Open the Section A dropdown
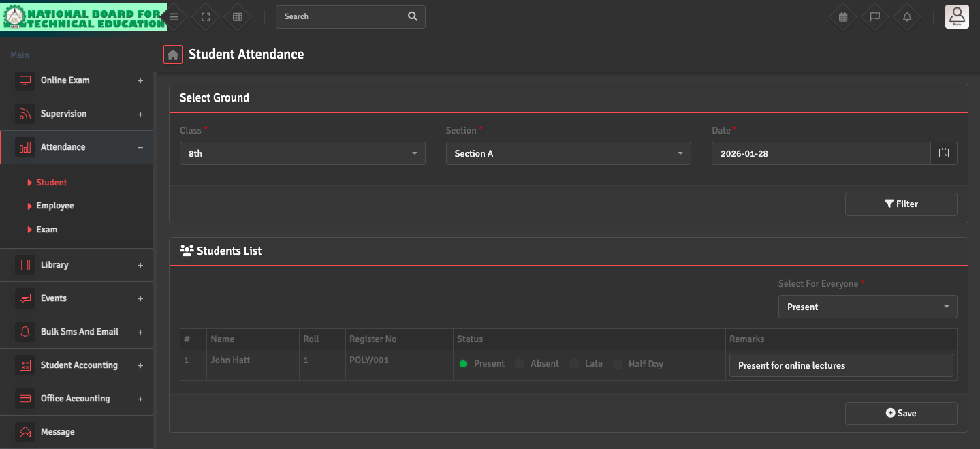980x449 pixels. click(568, 153)
